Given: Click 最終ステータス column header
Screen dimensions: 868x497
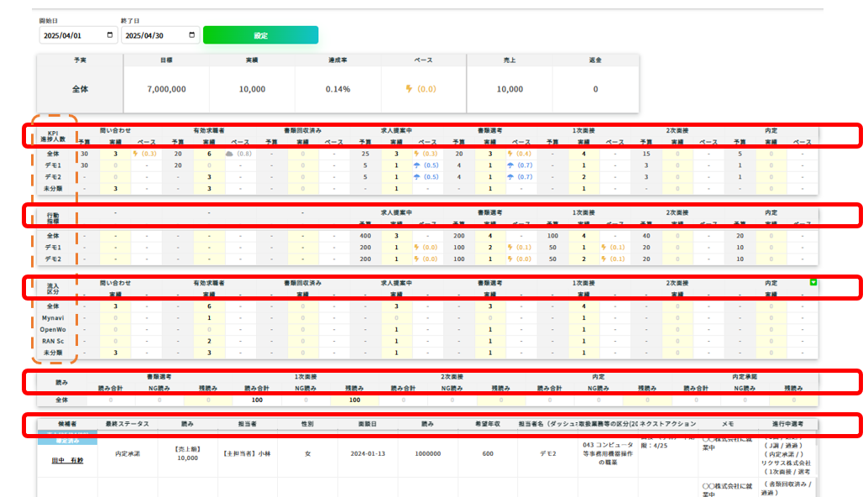Looking at the screenshot, I should [x=128, y=424].
